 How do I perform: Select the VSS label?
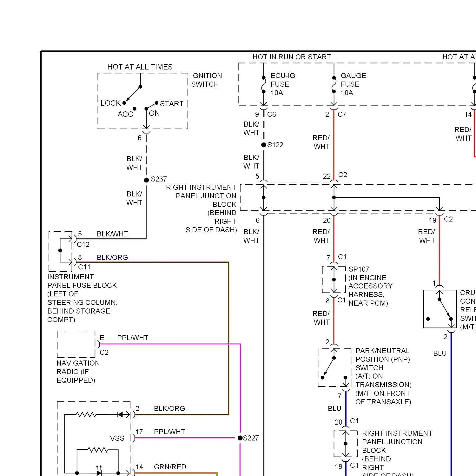point(117,439)
